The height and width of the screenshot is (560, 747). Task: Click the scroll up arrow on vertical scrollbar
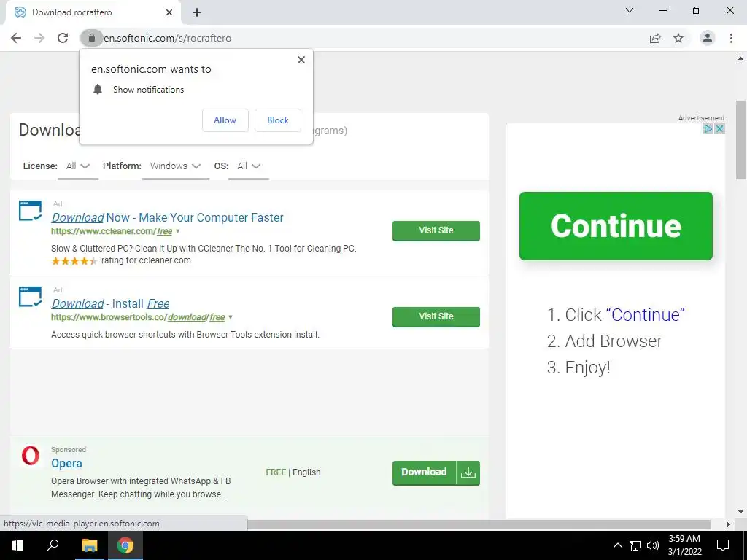tap(740, 60)
